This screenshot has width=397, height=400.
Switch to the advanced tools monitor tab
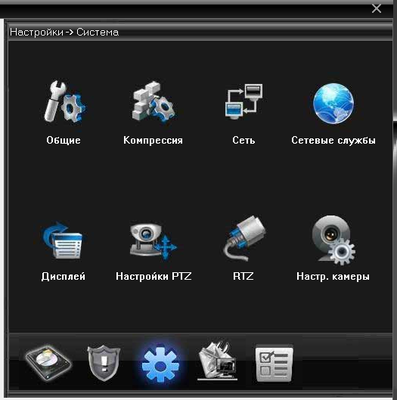[217, 361]
